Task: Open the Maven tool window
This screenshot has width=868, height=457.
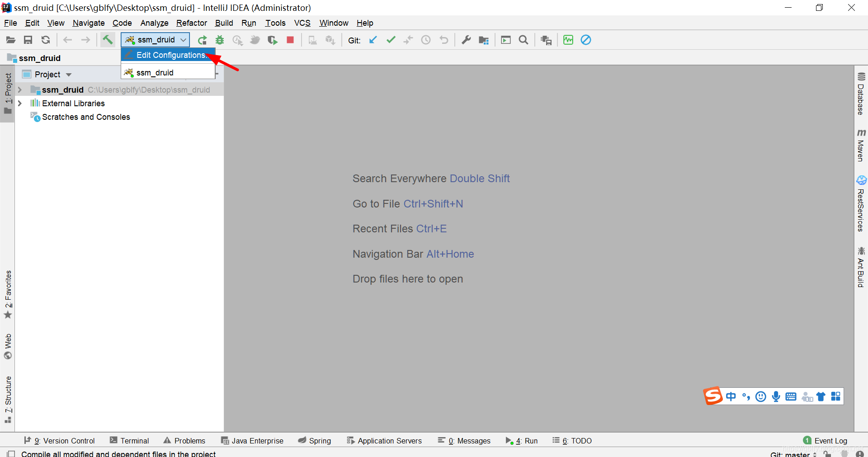Action: (861, 145)
